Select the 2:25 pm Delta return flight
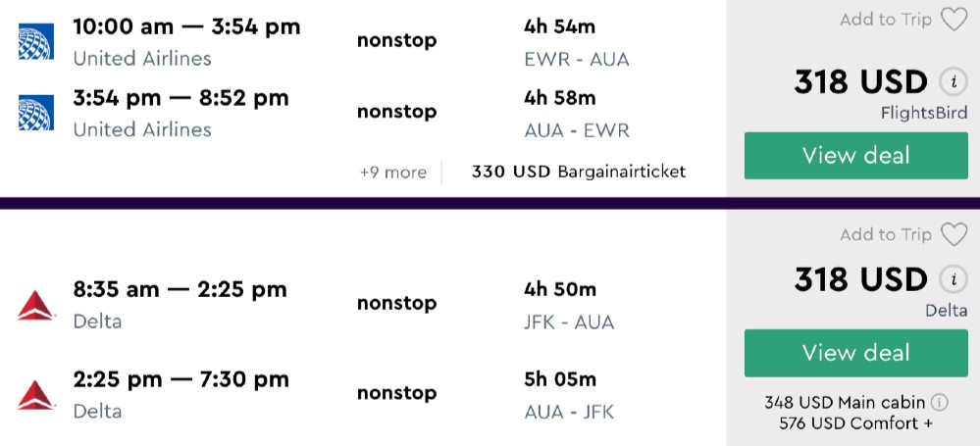 click(181, 379)
